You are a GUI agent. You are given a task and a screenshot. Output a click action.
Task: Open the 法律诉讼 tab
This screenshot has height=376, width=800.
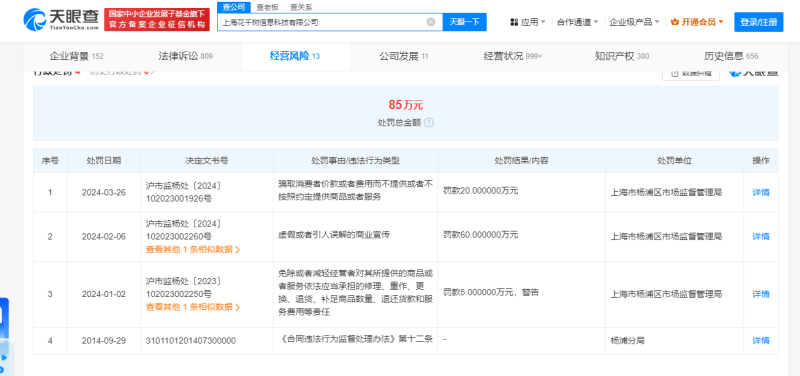pyautogui.click(x=185, y=56)
